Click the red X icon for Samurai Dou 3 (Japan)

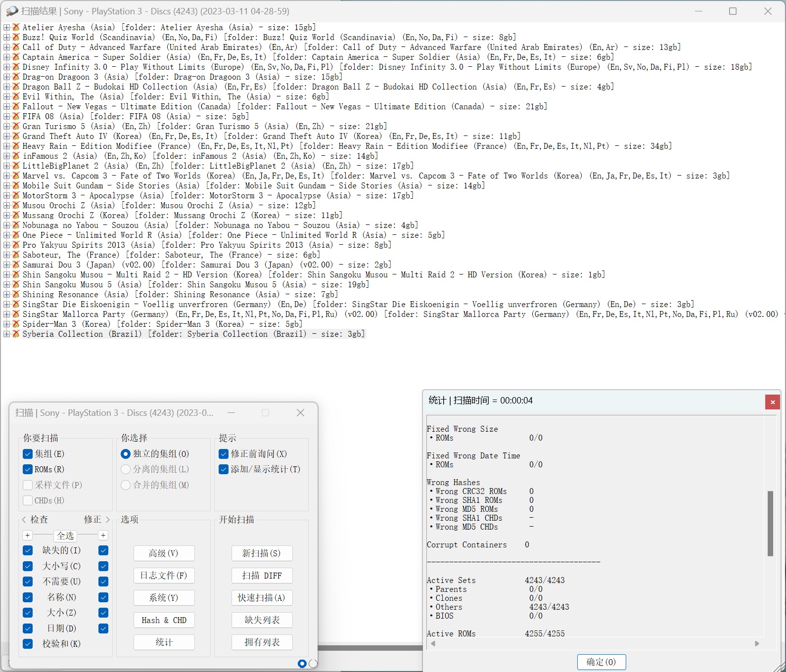tap(16, 265)
